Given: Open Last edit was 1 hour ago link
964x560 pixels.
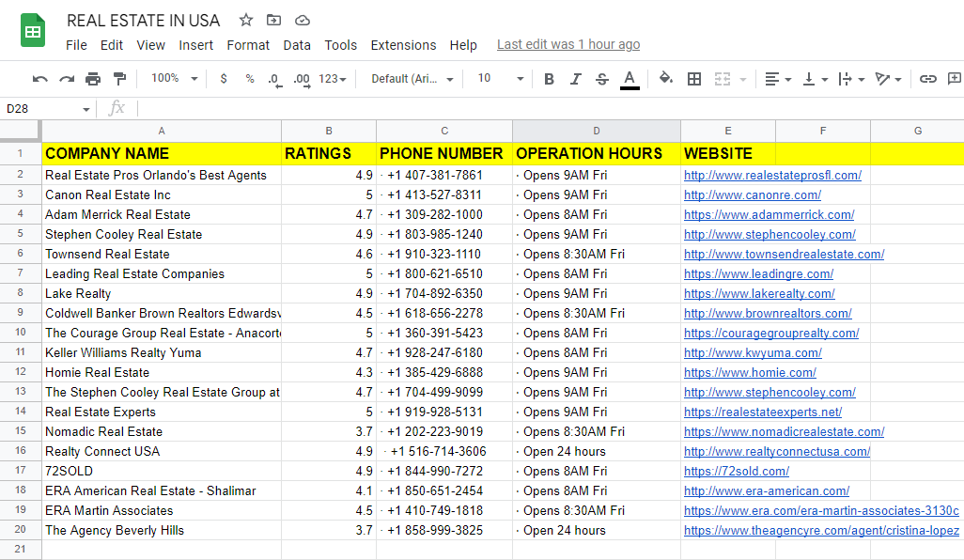Looking at the screenshot, I should [568, 45].
